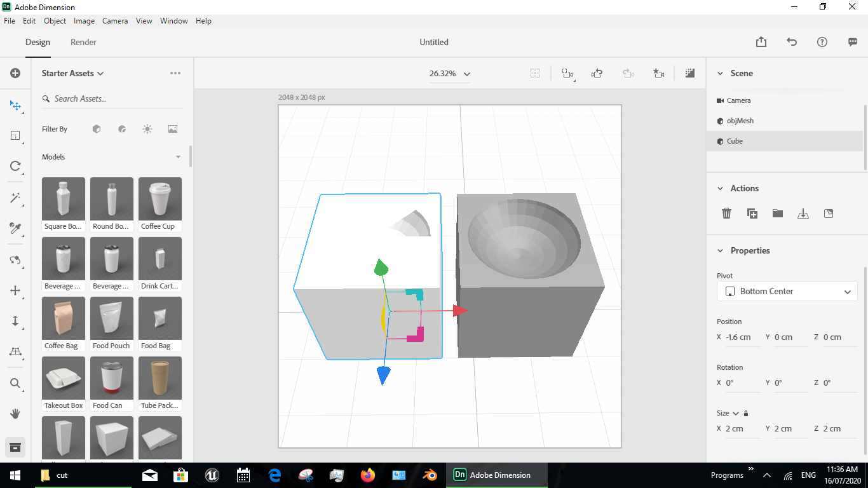Screen dimensions: 868x488
Task: Grab the Hand pan tool
Action: coord(15,414)
